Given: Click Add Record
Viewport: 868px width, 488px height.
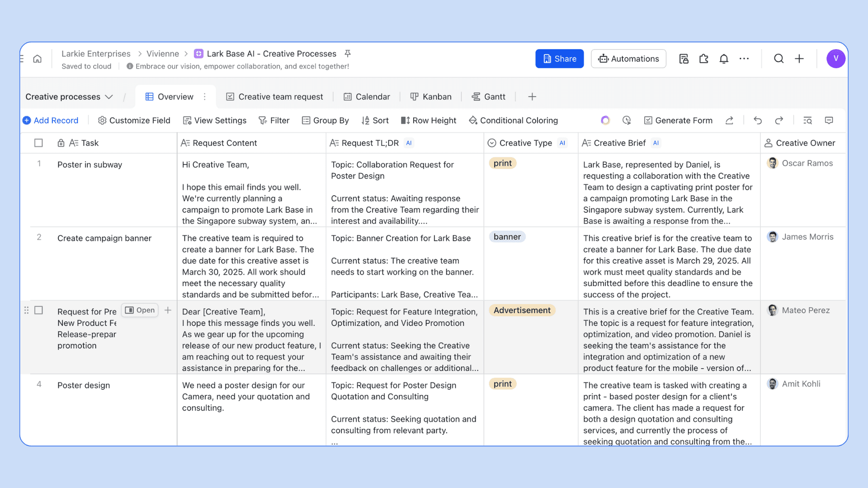Looking at the screenshot, I should 51,120.
